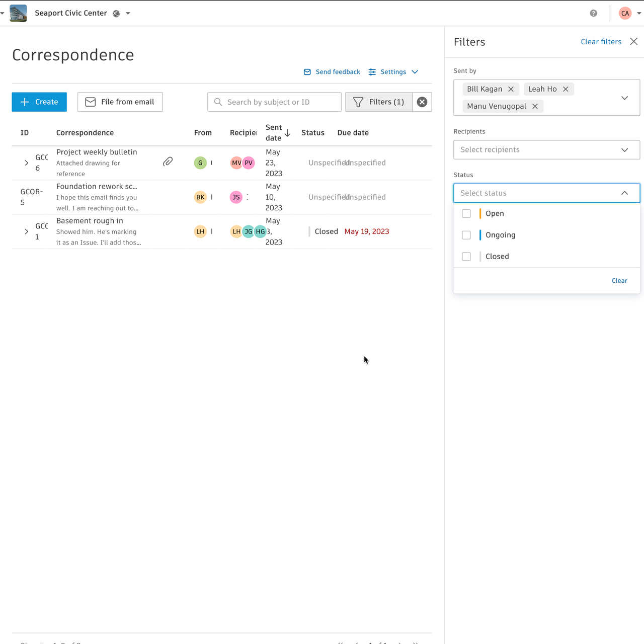The width and height of the screenshot is (644, 644).
Task: Click the LH sender avatar in From column
Action: (200, 231)
